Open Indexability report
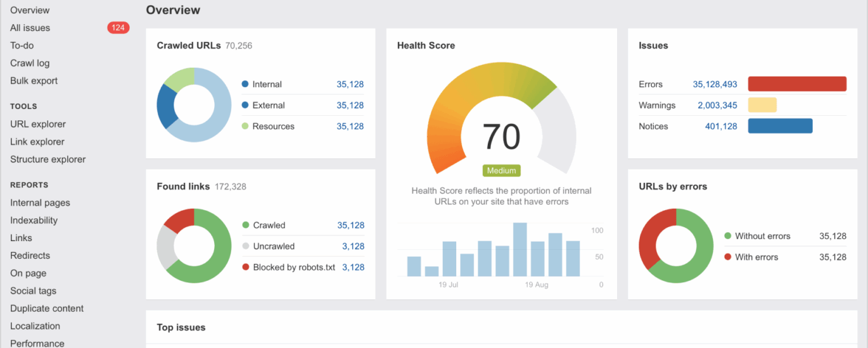The width and height of the screenshot is (868, 348). coord(34,220)
